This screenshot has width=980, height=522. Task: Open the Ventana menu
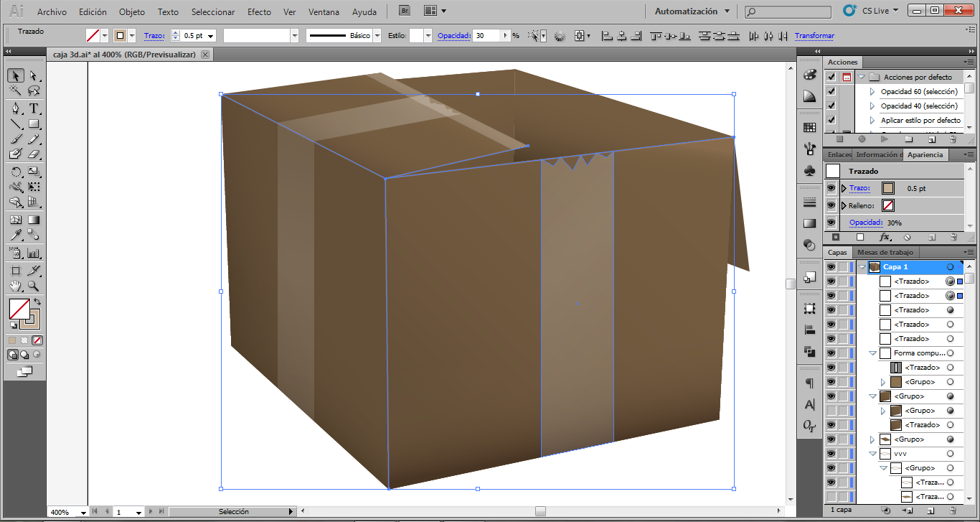click(324, 12)
